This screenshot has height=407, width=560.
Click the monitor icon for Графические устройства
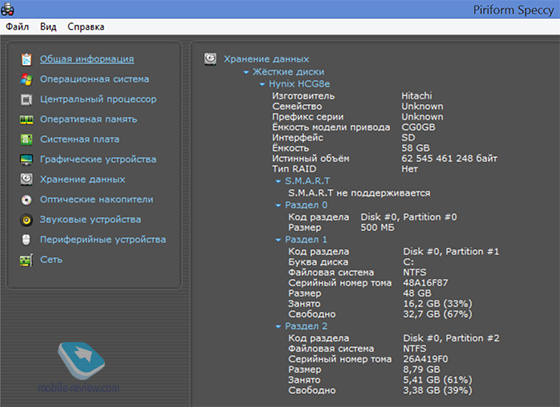point(26,159)
